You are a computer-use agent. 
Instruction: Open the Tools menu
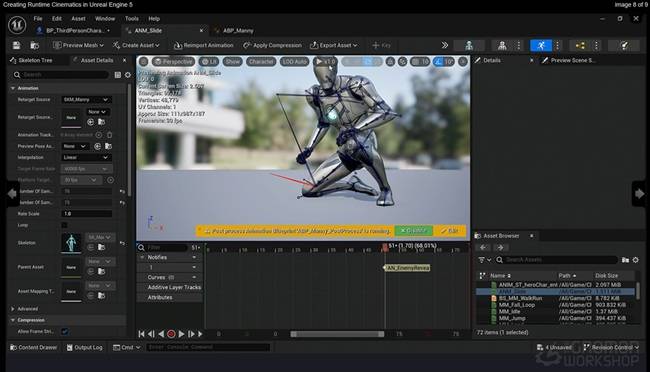(x=132, y=19)
